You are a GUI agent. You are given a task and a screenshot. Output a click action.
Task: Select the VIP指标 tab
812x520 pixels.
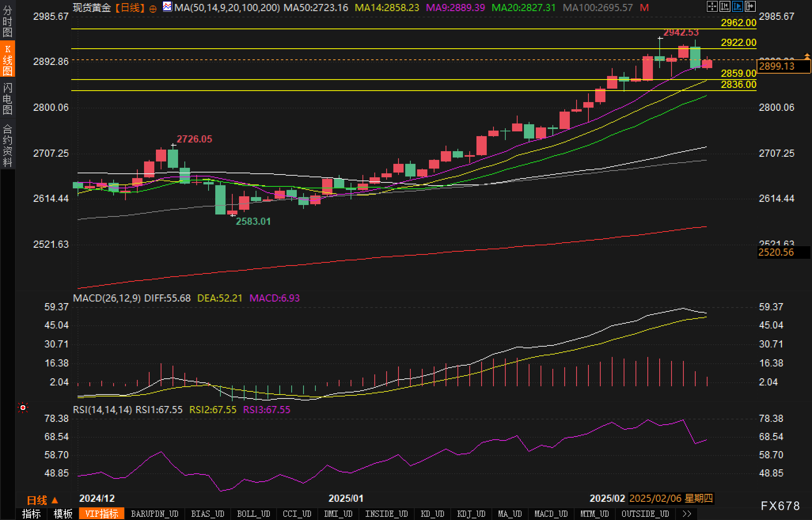(x=102, y=514)
